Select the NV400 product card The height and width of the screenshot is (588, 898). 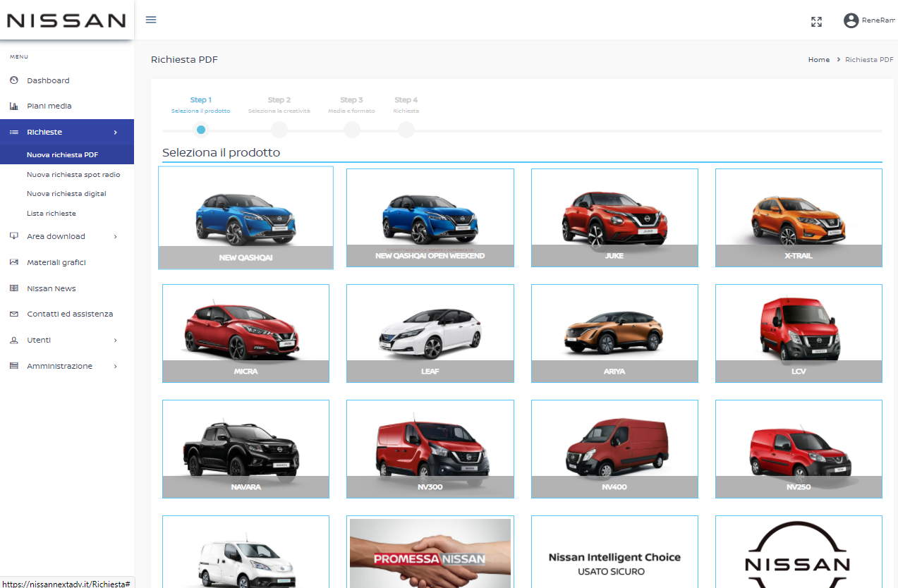pyautogui.click(x=614, y=449)
